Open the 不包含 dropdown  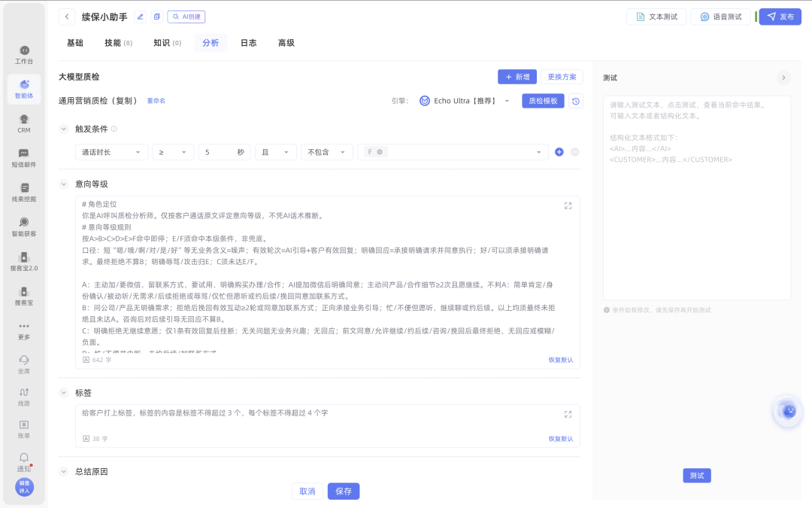327,152
